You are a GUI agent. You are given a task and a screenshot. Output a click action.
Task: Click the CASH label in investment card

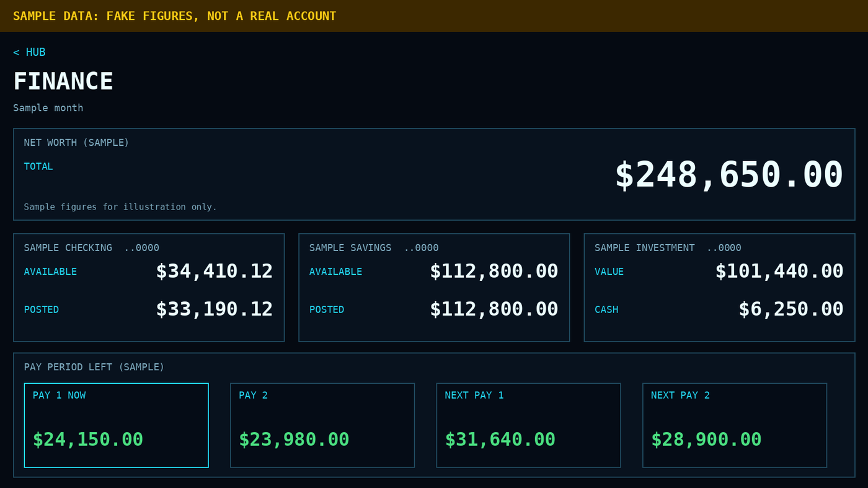click(x=606, y=309)
